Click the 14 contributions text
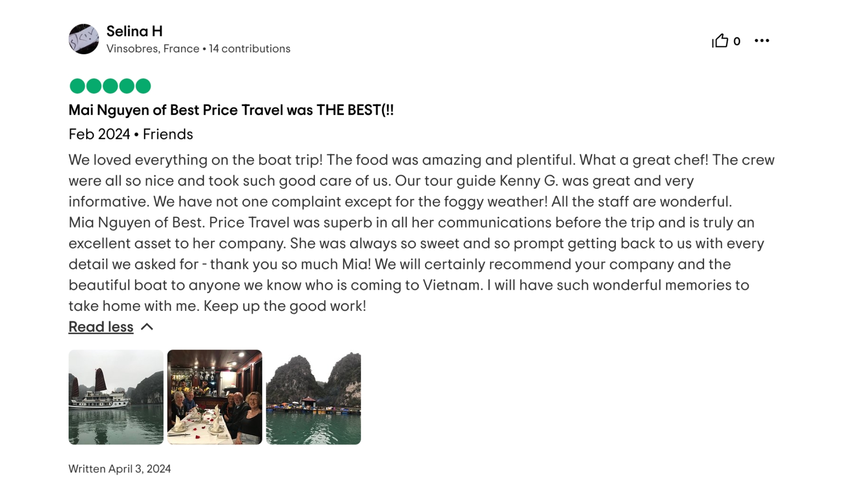 [x=249, y=48]
